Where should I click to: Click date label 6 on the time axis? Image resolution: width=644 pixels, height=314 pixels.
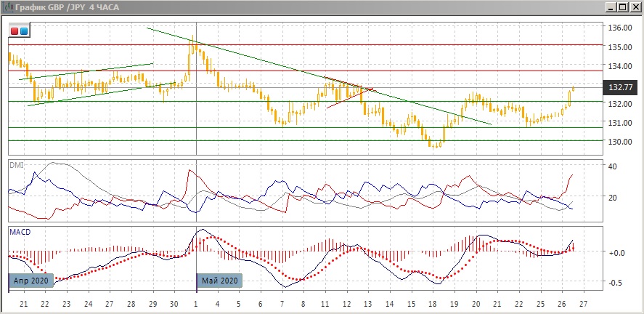click(x=261, y=304)
